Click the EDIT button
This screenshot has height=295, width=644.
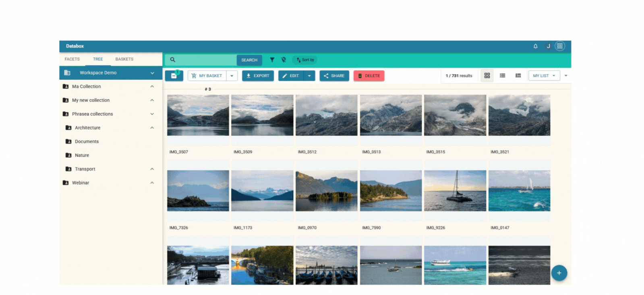pos(290,76)
